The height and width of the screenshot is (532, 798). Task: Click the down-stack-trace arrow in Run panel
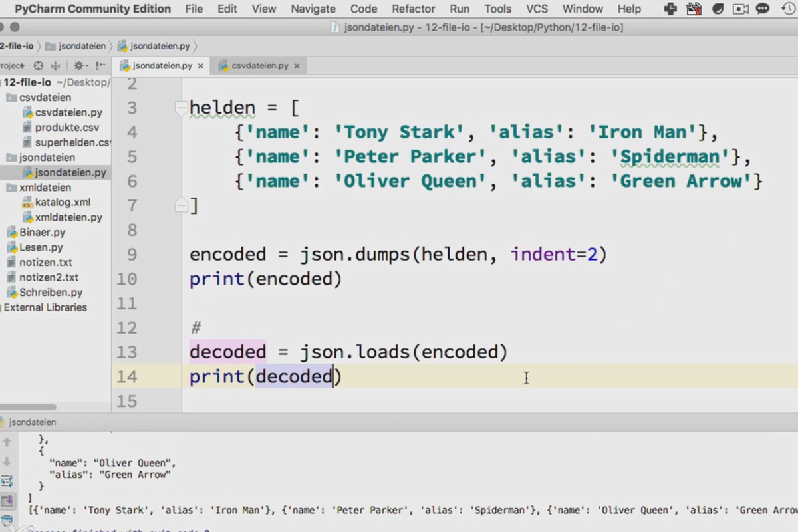tap(7, 461)
